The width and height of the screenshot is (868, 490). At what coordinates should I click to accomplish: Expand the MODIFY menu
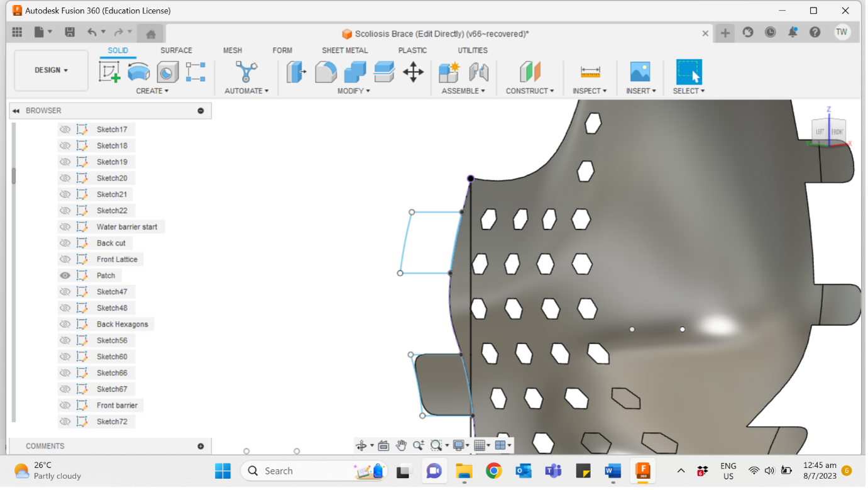pos(354,91)
